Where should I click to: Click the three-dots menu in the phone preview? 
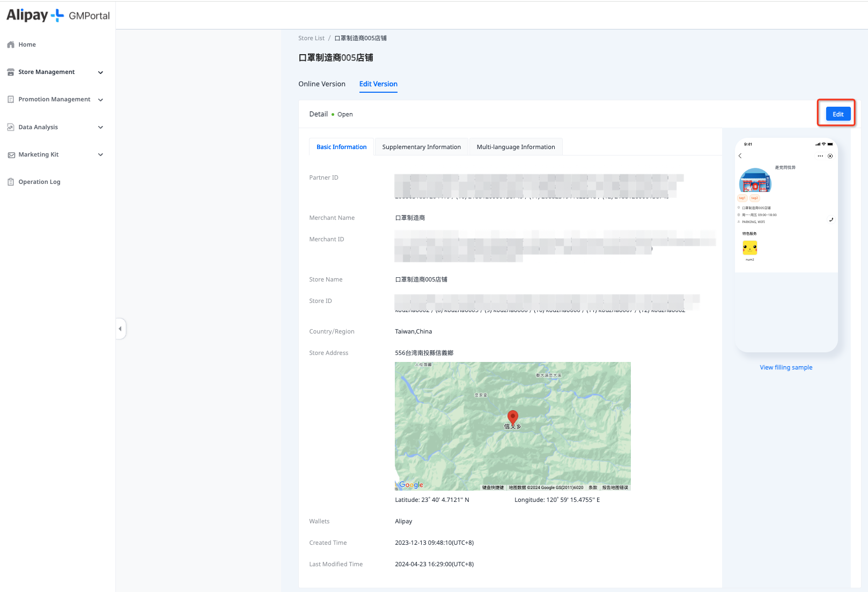tap(820, 156)
